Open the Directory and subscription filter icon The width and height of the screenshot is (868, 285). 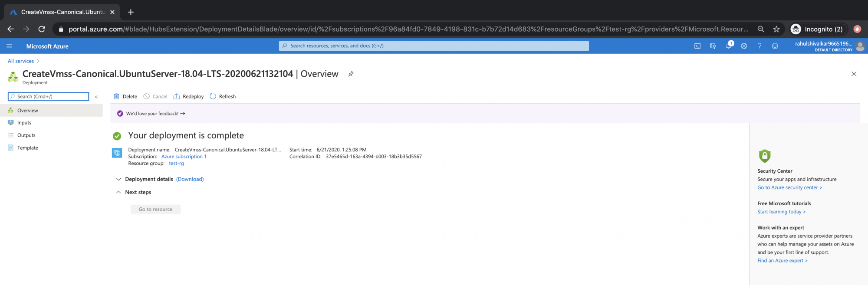pos(713,46)
